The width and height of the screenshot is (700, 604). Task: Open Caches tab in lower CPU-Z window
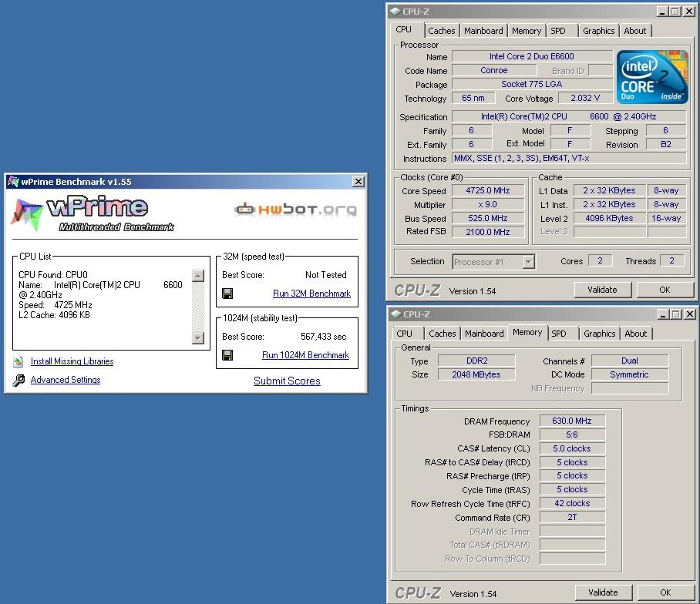click(x=442, y=334)
